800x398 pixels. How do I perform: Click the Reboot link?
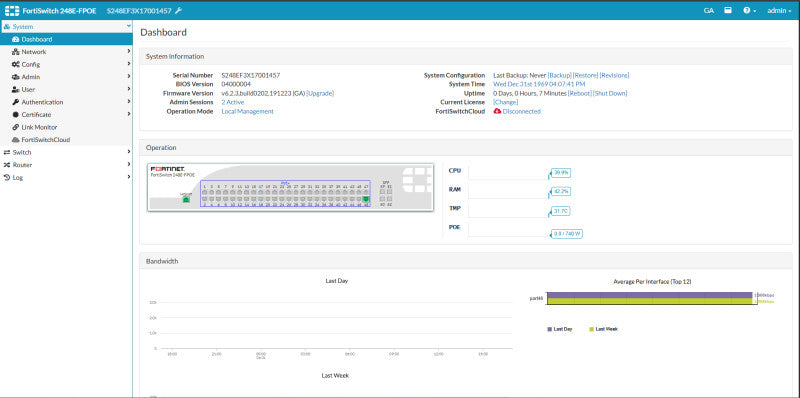pyautogui.click(x=580, y=93)
